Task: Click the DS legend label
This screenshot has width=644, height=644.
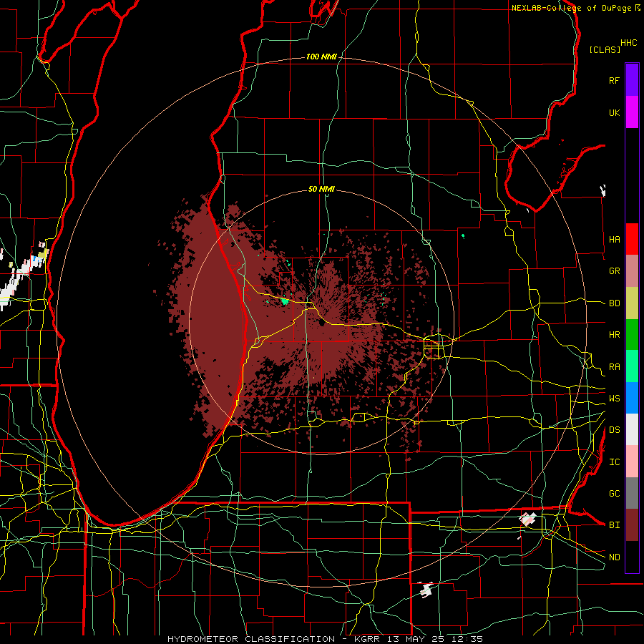Action: 614,430
